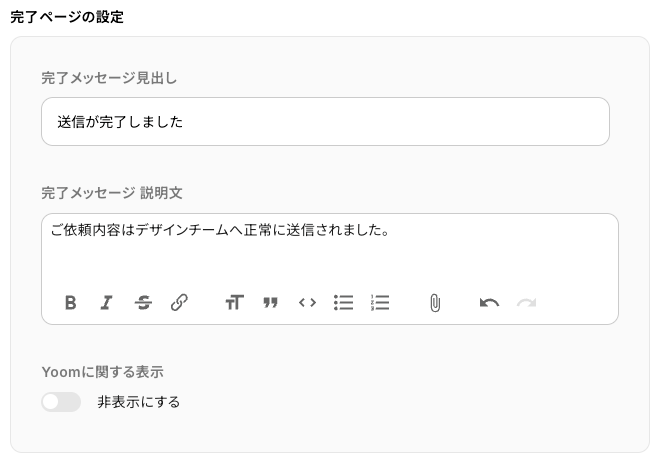This screenshot has height=462, width=657.
Task: Insert a block quote
Action: [x=270, y=302]
